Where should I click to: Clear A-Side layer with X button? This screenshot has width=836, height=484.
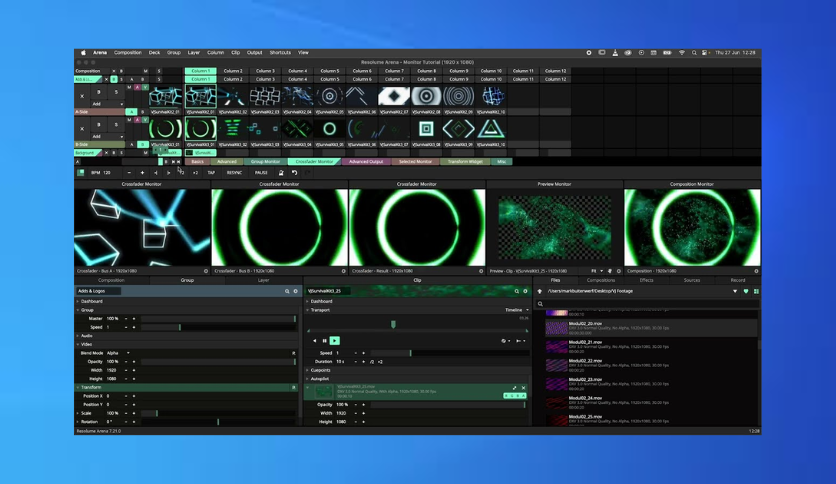pyautogui.click(x=82, y=96)
